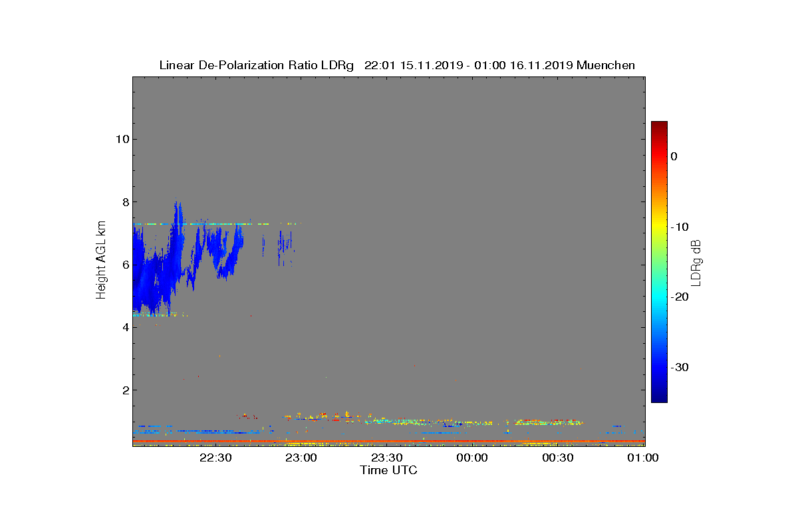Click the 23:30 time tick label
This screenshot has width=798, height=532.
pos(386,458)
